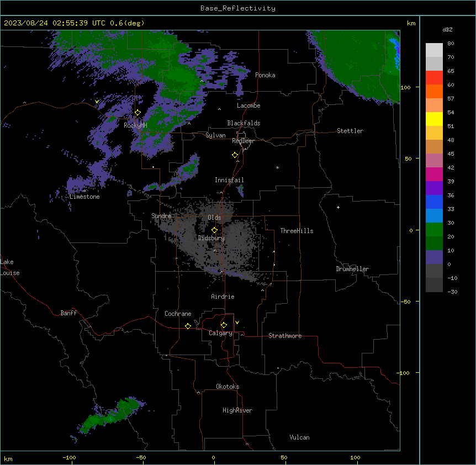Click the yellow 54 dBZ legend swatch
This screenshot has width=476, height=465.
tap(434, 119)
